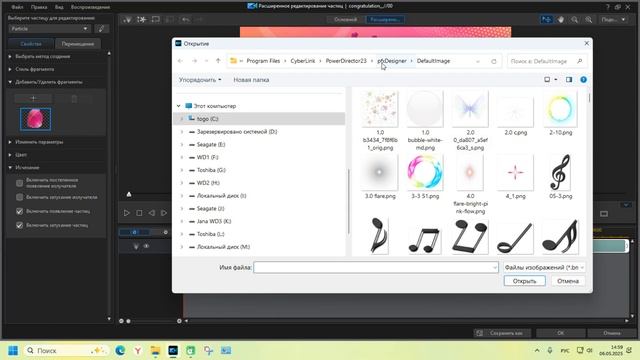Expand the second collapsed section in the left panel
The image size is (640, 360).
tap(10, 69)
